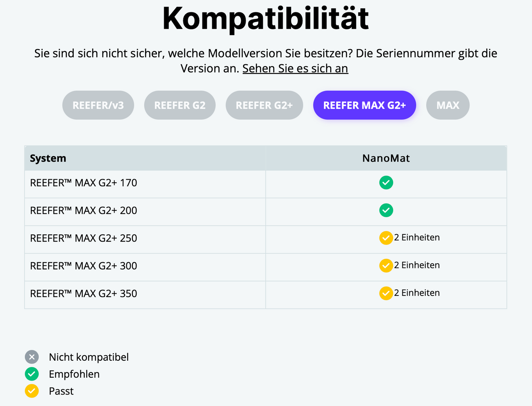This screenshot has height=406, width=532.
Task: Click the yellow 'Passt' legend icon
Action: pos(32,391)
